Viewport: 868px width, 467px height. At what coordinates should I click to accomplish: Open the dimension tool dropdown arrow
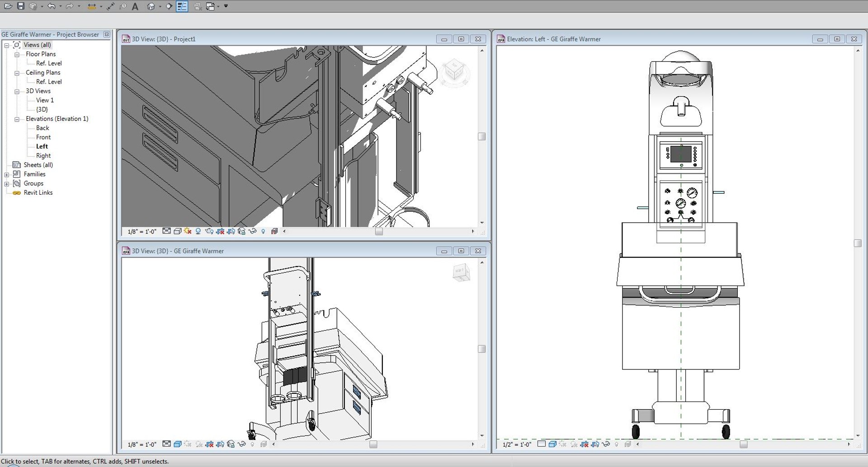[x=100, y=6]
